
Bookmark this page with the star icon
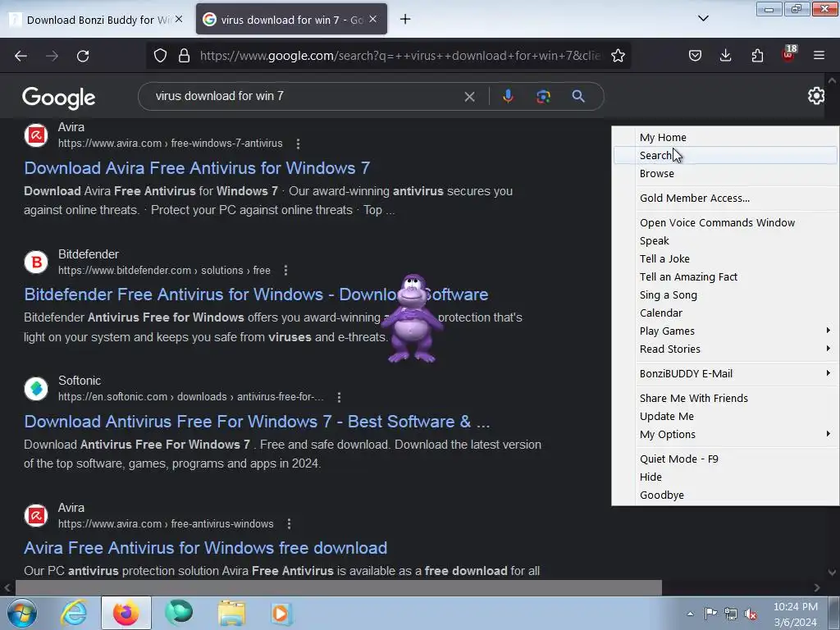click(618, 56)
